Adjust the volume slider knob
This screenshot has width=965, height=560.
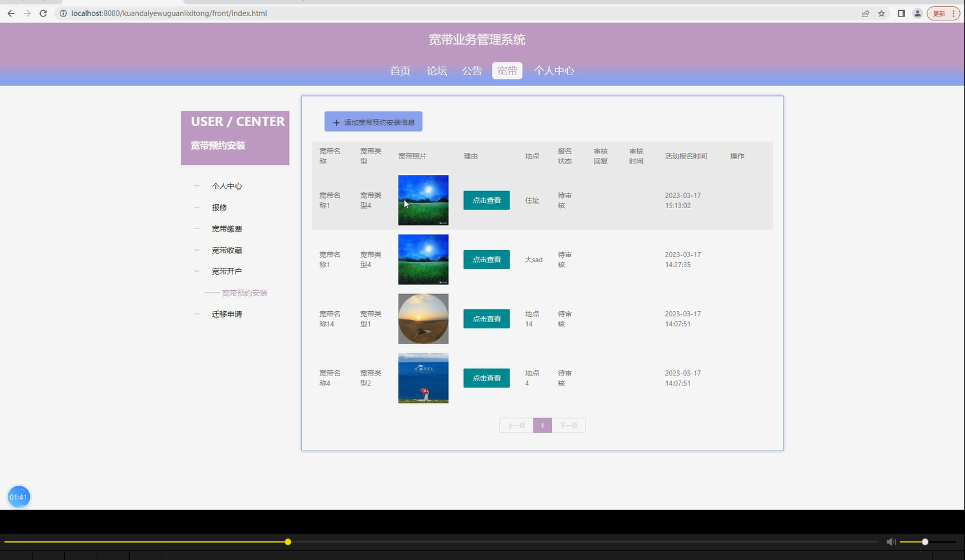[925, 542]
